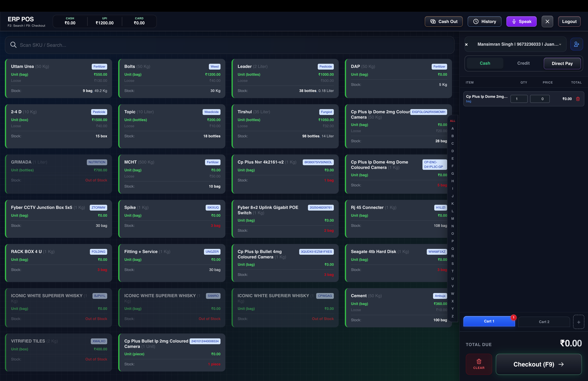The width and height of the screenshot is (588, 381).
Task: Activate the Speak microphone icon
Action: tap(514, 21)
